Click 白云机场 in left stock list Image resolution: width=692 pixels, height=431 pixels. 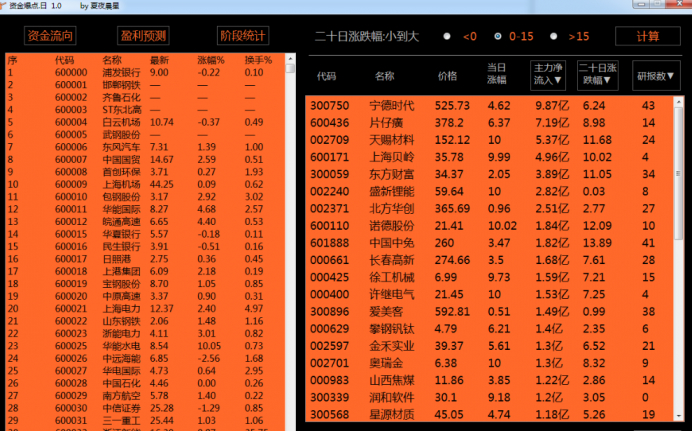pos(121,122)
